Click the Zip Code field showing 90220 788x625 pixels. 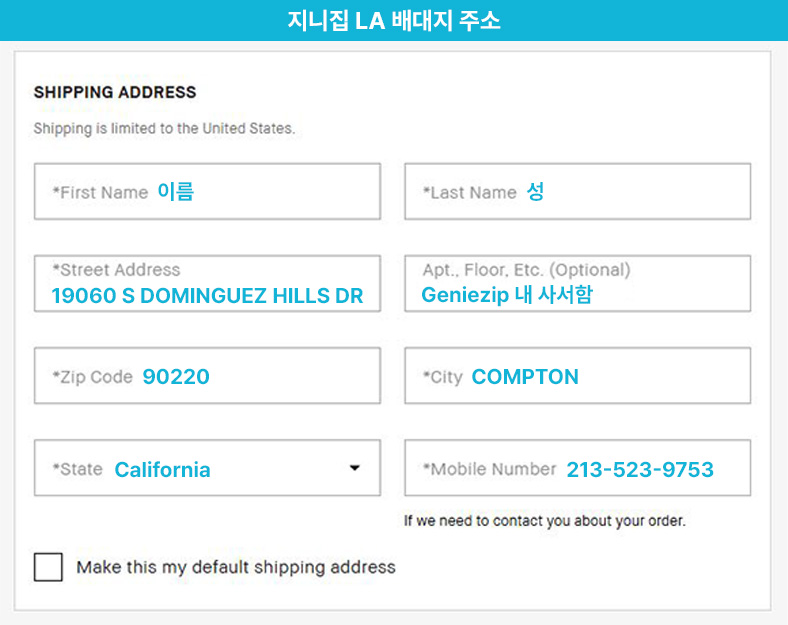[207, 375]
